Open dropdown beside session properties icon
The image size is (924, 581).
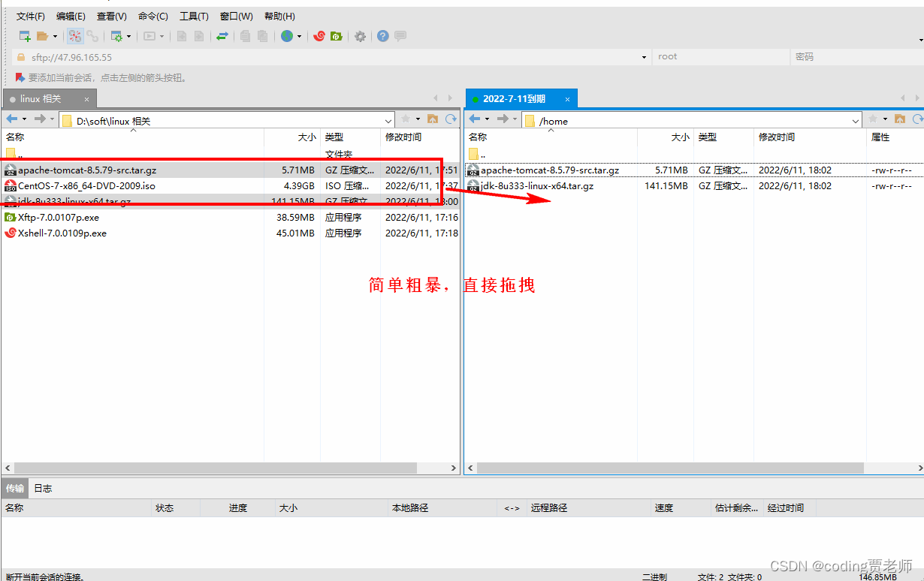tap(128, 36)
